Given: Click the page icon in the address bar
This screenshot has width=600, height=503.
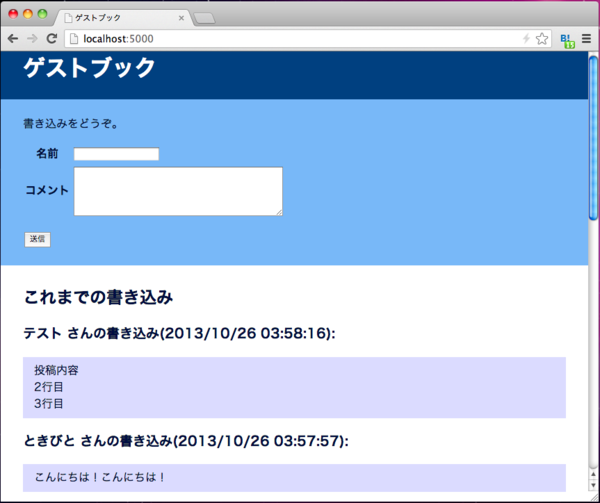Looking at the screenshot, I should tap(74, 39).
